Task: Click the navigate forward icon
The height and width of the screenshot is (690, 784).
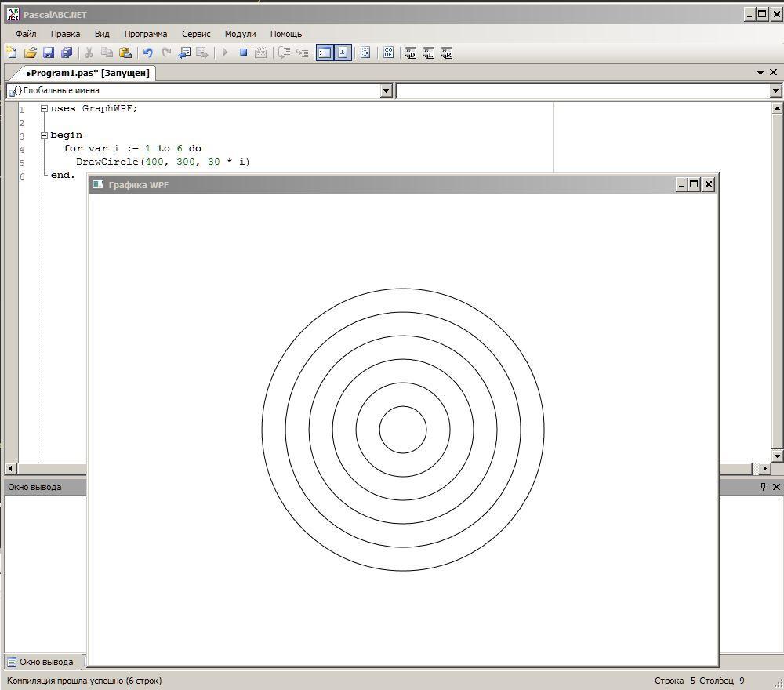Action: [202, 53]
